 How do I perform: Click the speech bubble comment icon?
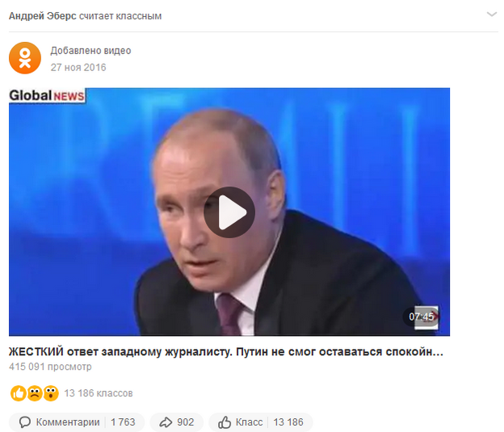click(x=25, y=422)
